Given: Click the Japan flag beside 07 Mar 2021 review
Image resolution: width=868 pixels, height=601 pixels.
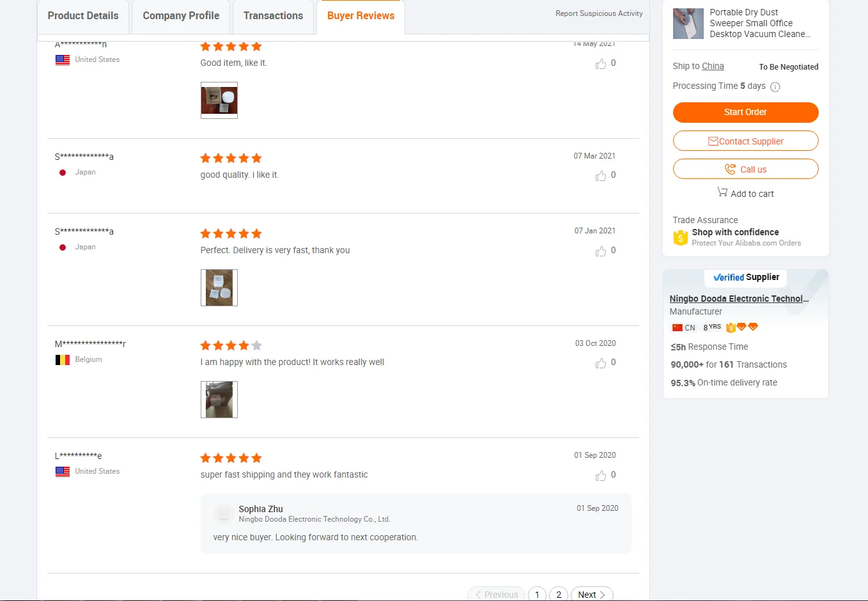Looking at the screenshot, I should 63,173.
